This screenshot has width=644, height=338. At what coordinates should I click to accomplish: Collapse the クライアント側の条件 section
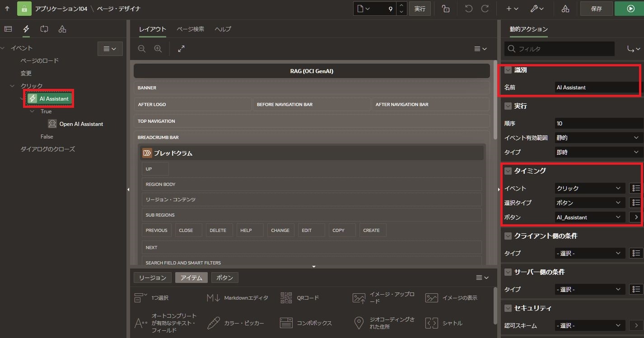508,236
